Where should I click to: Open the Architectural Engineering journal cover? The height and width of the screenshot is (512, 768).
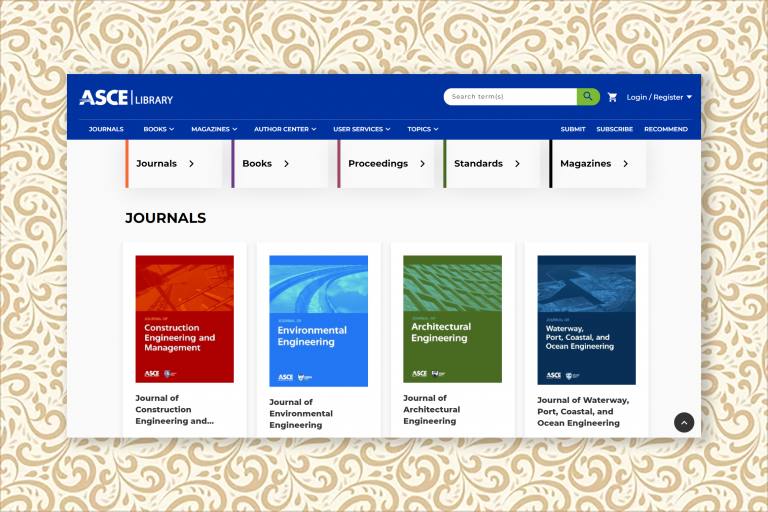click(x=453, y=319)
